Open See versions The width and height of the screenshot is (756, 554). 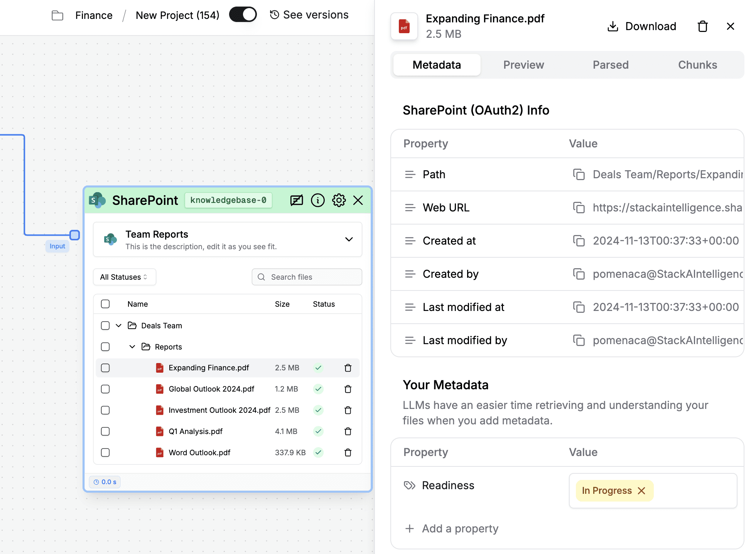click(x=309, y=15)
